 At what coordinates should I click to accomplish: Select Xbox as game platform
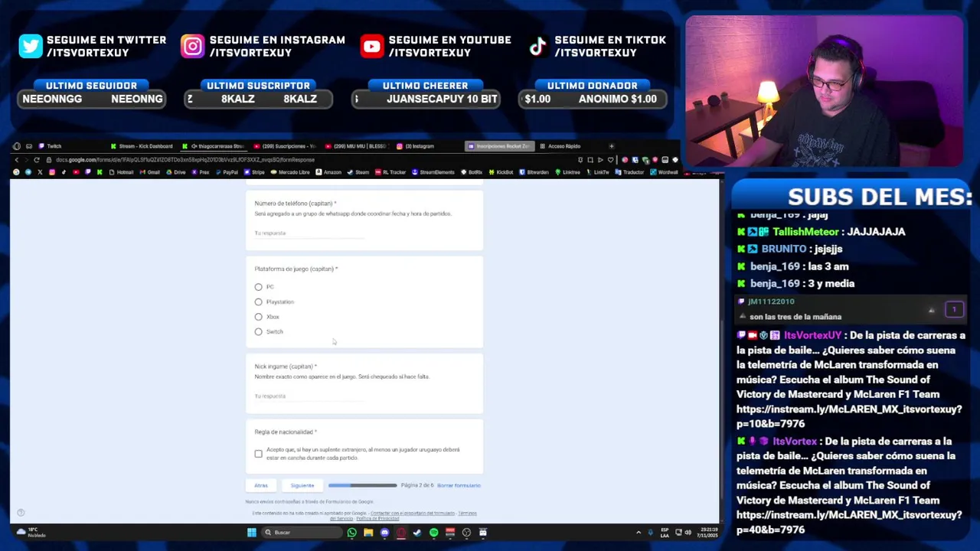pyautogui.click(x=259, y=317)
